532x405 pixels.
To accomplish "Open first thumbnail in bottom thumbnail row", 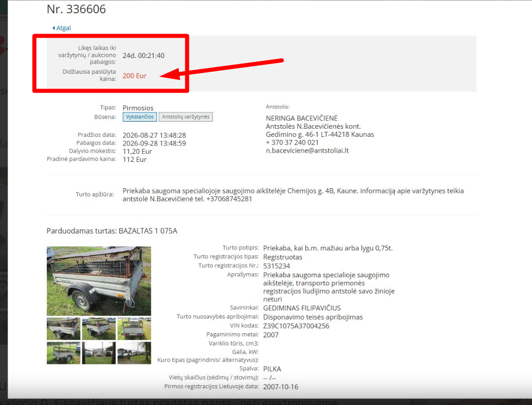I will pyautogui.click(x=64, y=353).
